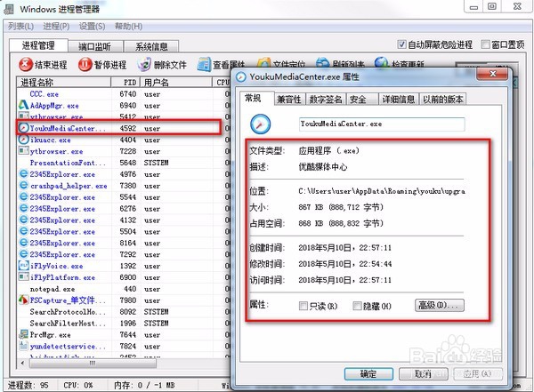Open the 数字签名 properties tab
This screenshot has width=534, height=392.
point(325,100)
